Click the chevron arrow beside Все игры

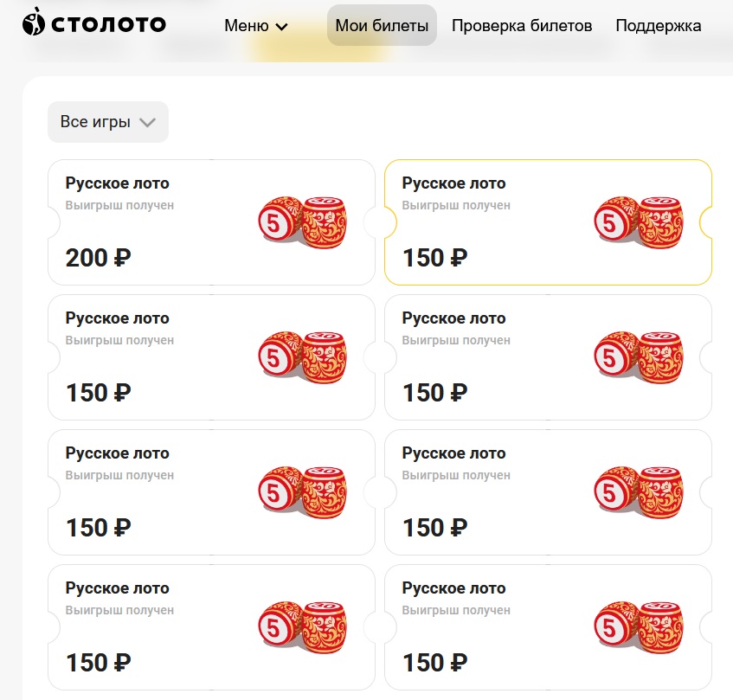(x=147, y=123)
